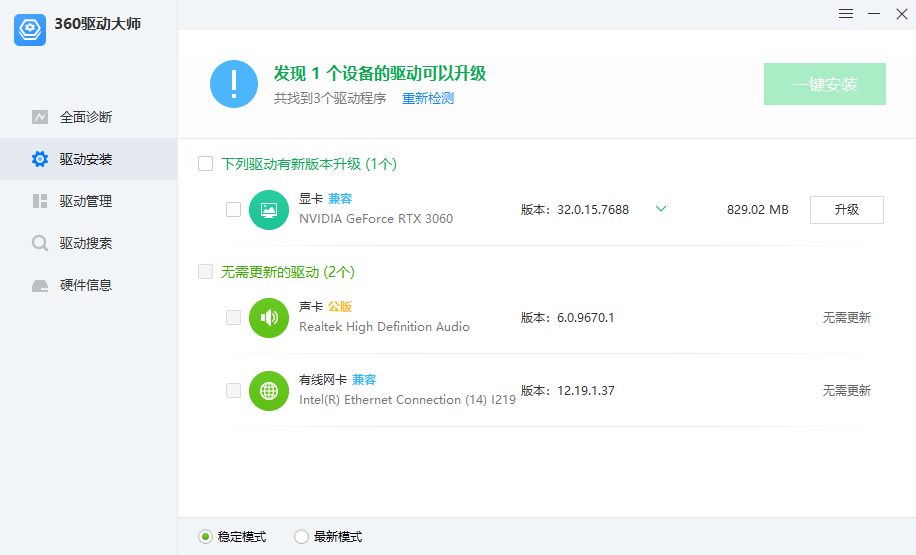Click the 升级 button for graphics driver
916x555 pixels.
(846, 210)
